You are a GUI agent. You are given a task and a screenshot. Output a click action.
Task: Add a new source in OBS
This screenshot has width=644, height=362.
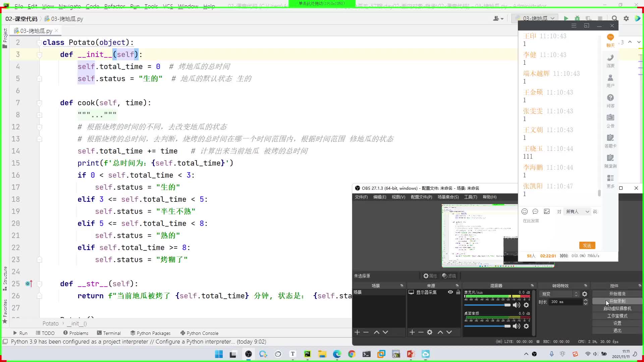412,332
